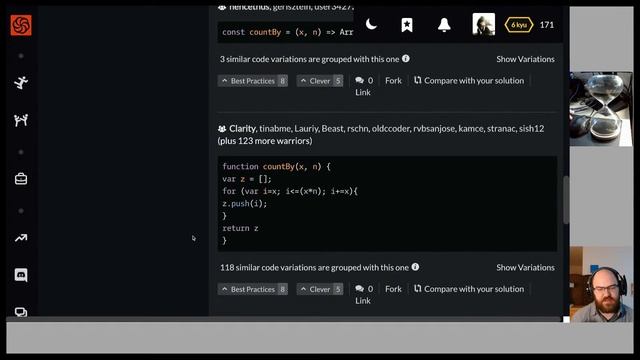Open the bookmarked kata collection icon
The image size is (640, 360).
[x=407, y=25]
